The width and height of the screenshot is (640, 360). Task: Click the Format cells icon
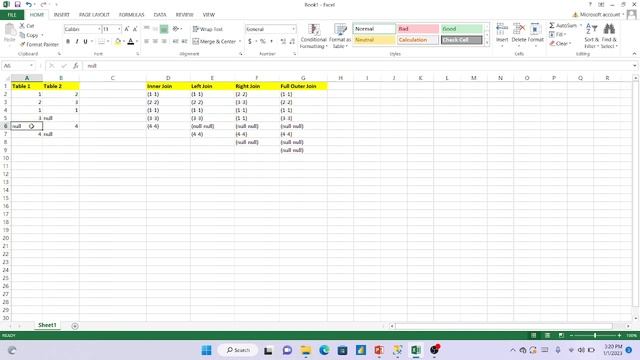535,29
